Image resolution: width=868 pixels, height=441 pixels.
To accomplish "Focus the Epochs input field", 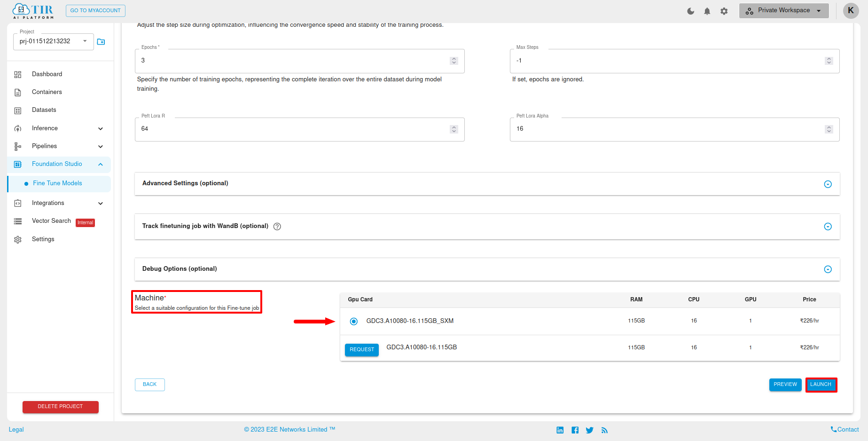I will 300,61.
